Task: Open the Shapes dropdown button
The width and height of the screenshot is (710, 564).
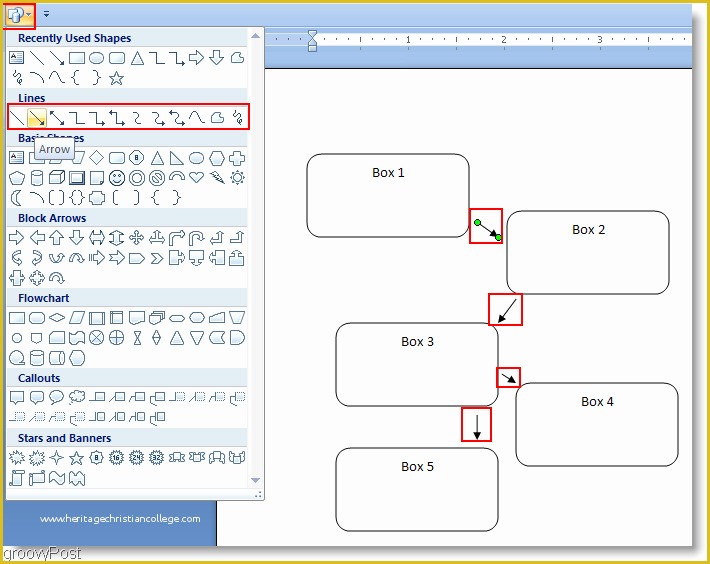Action: coord(19,15)
